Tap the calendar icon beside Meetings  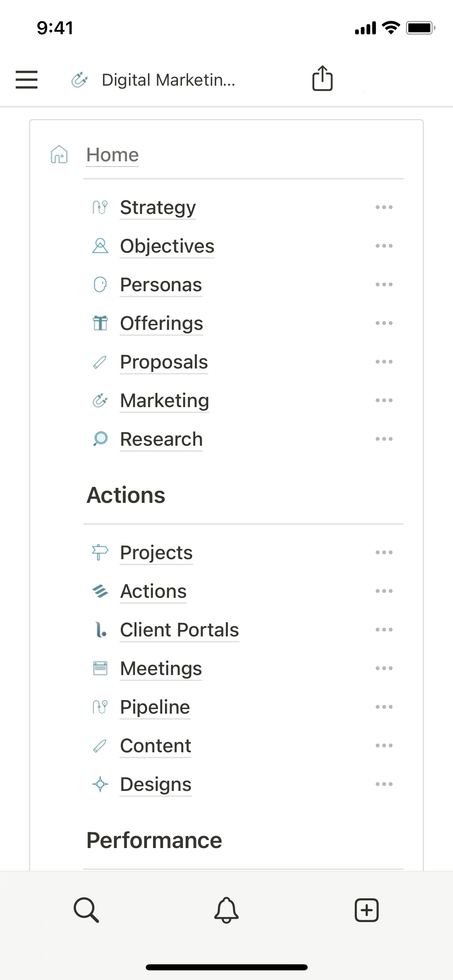click(x=100, y=668)
